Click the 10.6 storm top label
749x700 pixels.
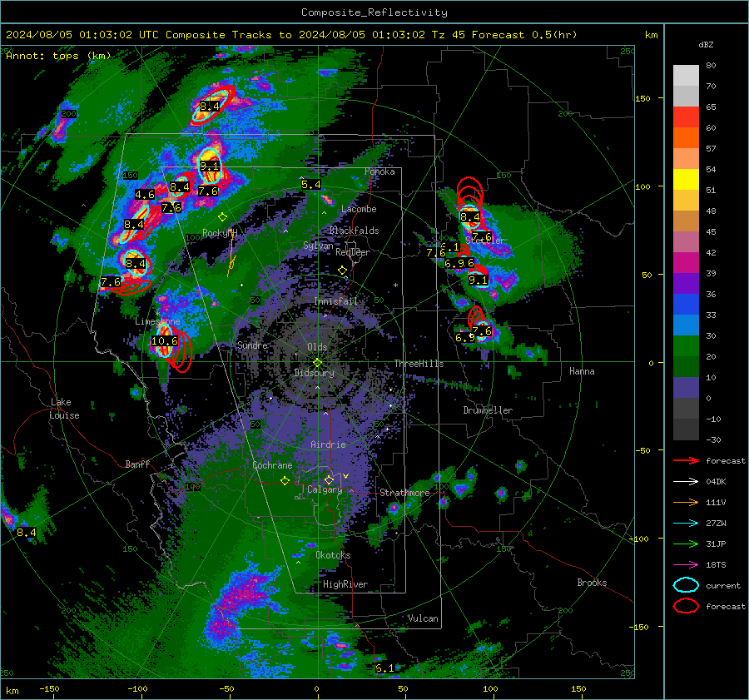pyautogui.click(x=165, y=341)
